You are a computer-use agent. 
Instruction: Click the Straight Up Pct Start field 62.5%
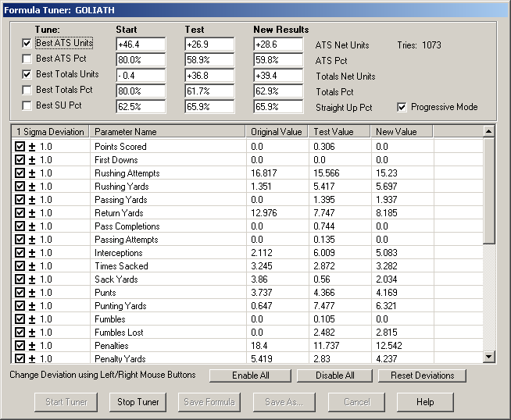[141, 107]
